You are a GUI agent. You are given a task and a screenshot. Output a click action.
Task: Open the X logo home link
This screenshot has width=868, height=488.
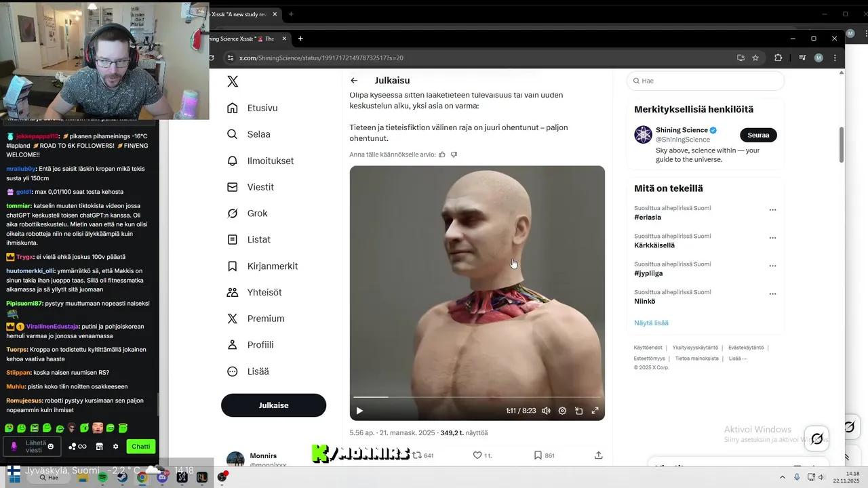(233, 81)
